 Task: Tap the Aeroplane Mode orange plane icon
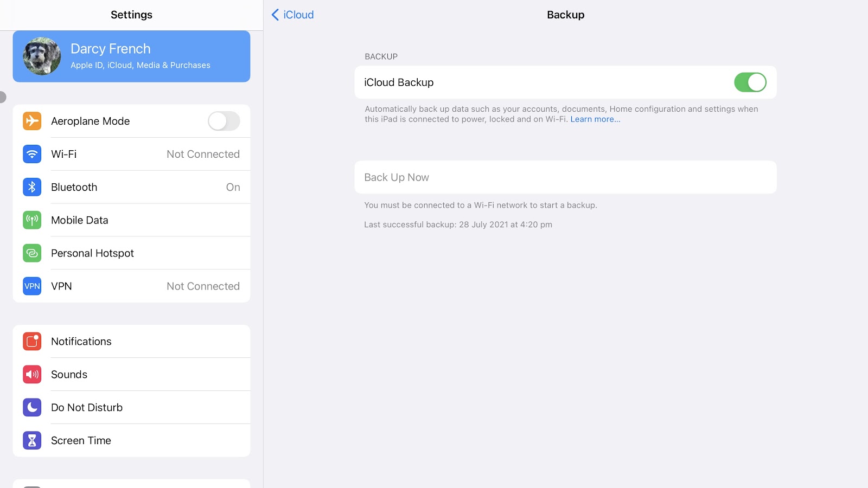point(32,121)
